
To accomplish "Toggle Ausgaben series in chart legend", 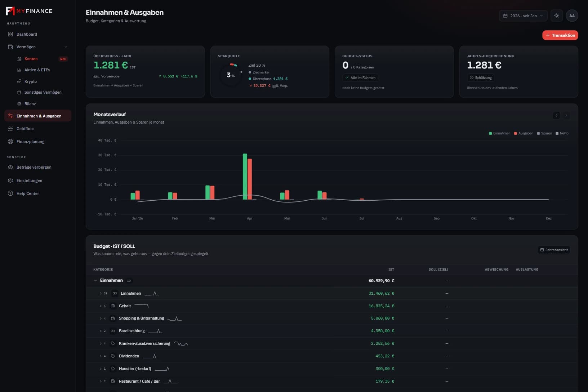I will point(524,133).
